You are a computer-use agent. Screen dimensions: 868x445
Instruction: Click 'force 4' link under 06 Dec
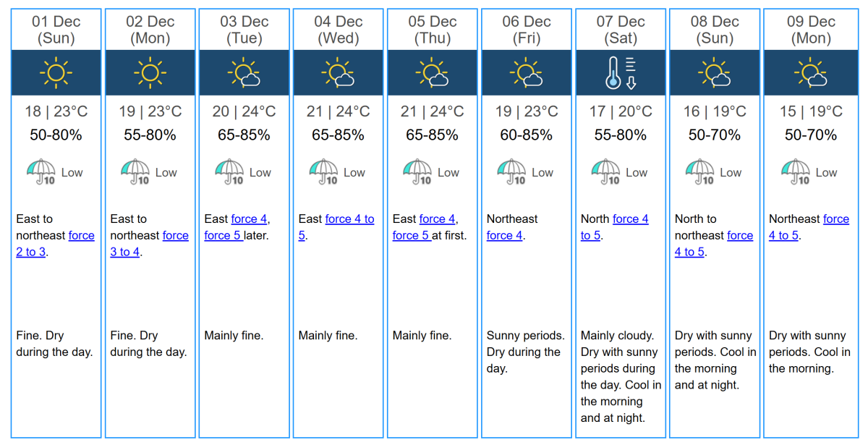505,235
